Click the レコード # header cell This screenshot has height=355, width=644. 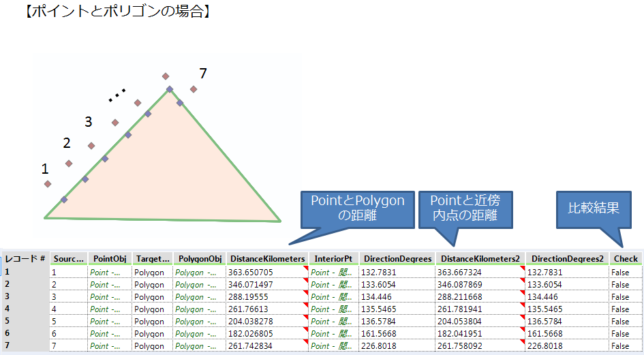click(x=25, y=259)
